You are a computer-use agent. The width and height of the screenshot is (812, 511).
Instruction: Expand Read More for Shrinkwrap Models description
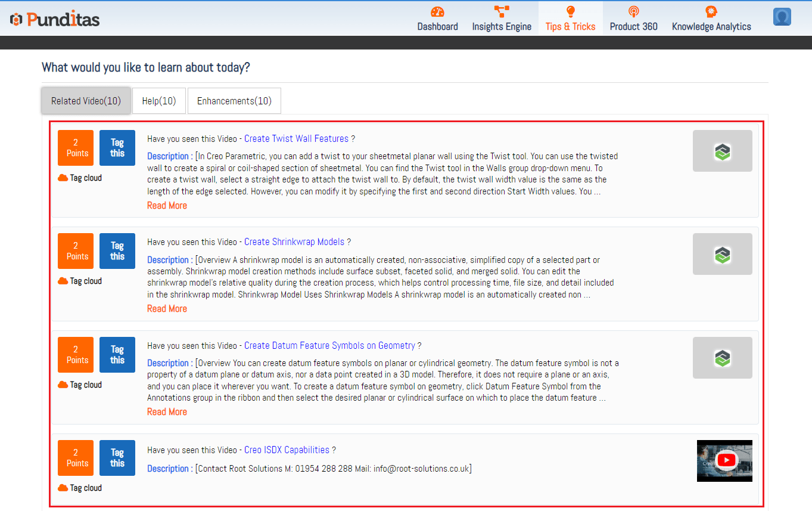(x=167, y=309)
